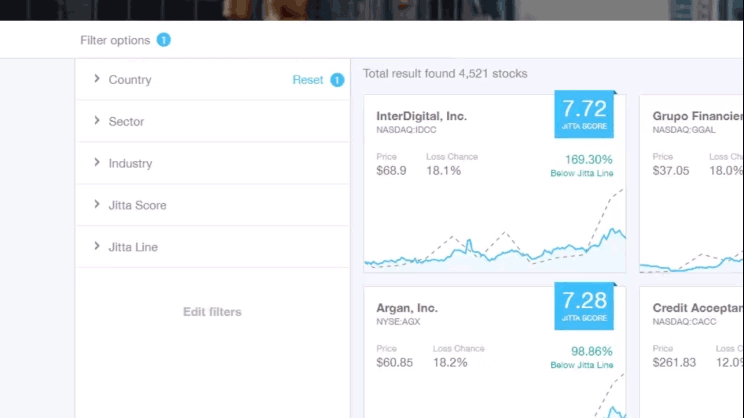Expand the Jitta Score filter chevron
This screenshot has height=418, width=744.
click(97, 204)
